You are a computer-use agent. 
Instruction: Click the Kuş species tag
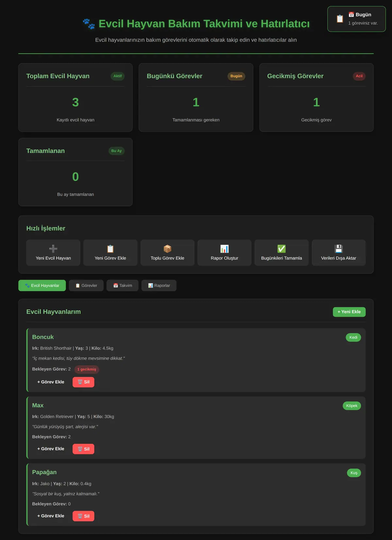click(354, 473)
